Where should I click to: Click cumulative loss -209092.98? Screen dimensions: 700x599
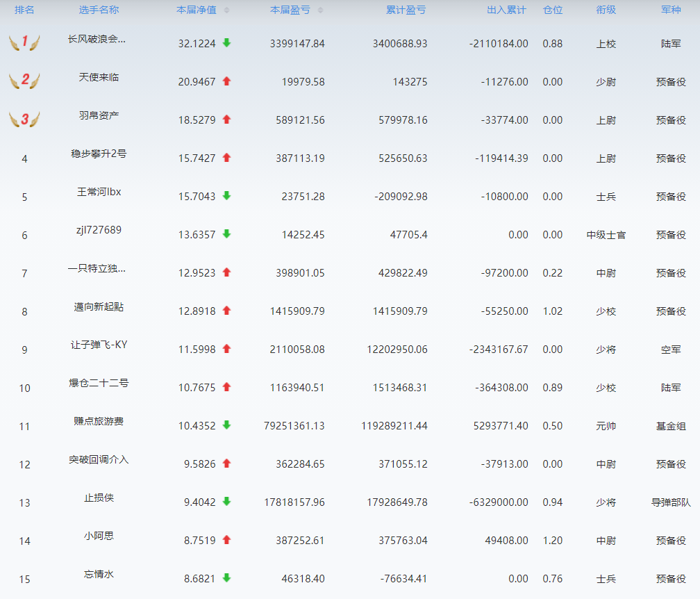pos(401,197)
